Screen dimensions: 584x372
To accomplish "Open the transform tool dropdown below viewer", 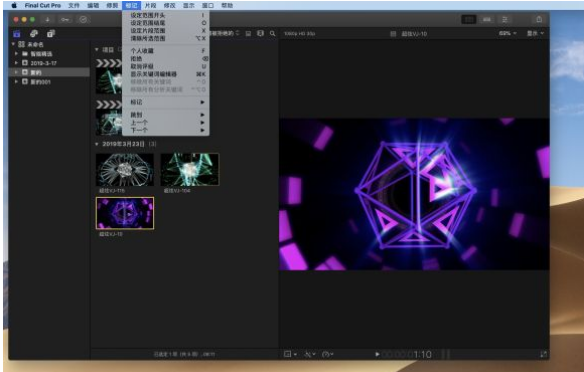I will tap(290, 354).
